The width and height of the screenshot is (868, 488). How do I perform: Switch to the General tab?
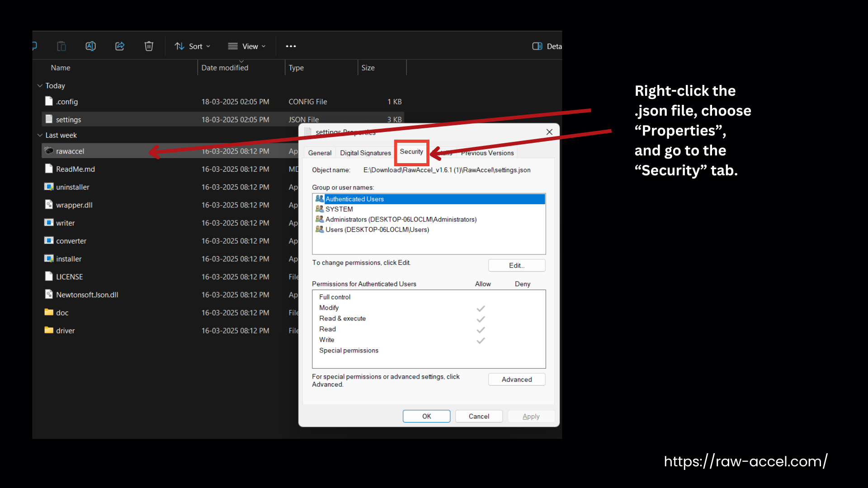(x=320, y=153)
